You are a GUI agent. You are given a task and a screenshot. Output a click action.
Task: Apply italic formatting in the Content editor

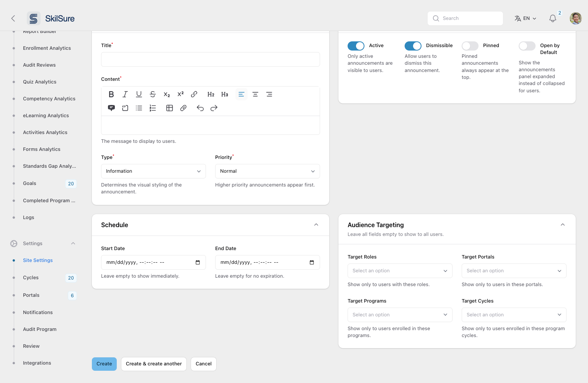pyautogui.click(x=125, y=94)
